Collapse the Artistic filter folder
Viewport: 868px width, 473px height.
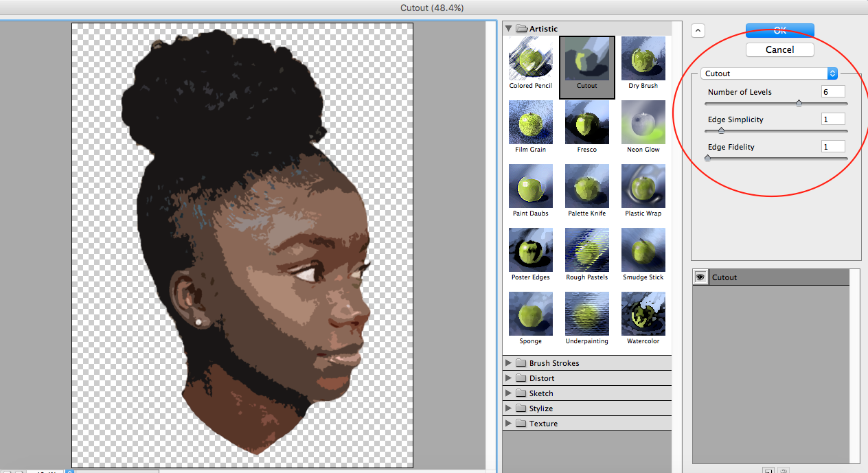tap(509, 29)
